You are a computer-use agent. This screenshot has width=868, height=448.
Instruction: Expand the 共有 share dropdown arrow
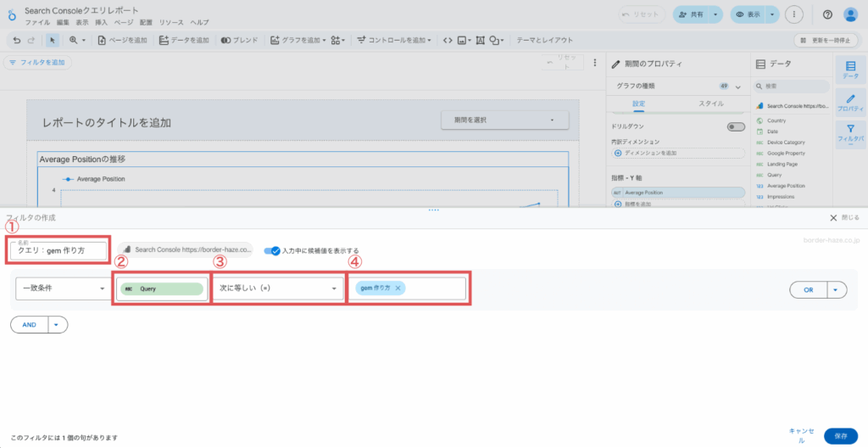point(716,14)
